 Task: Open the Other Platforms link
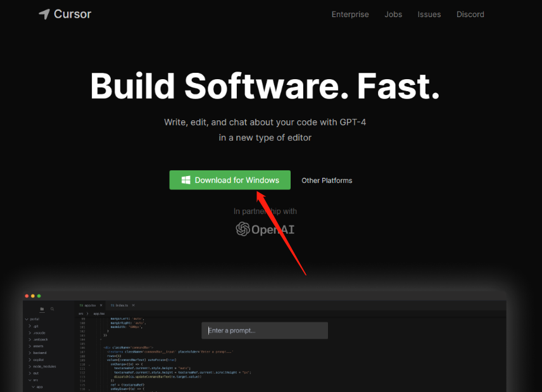coord(327,180)
